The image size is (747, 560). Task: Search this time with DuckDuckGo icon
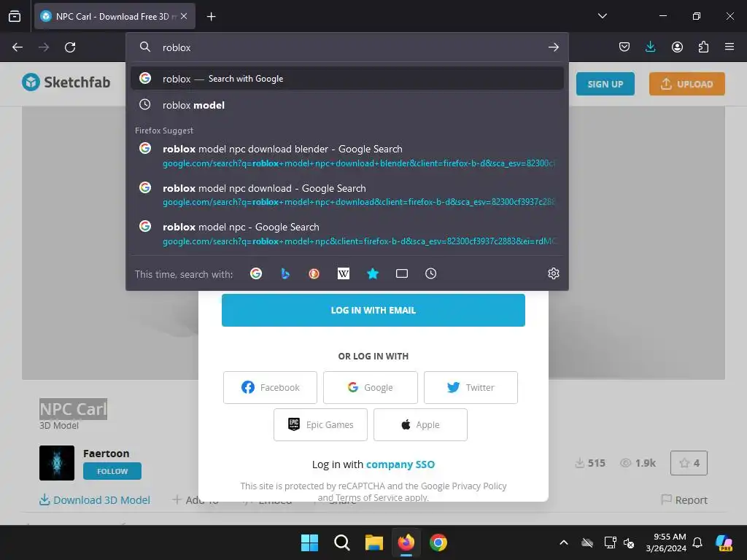point(314,274)
